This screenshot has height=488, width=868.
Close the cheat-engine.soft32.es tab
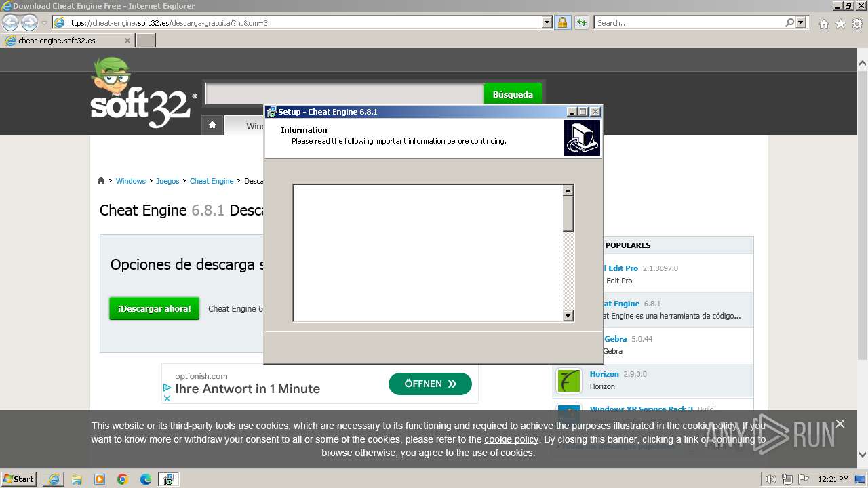(127, 41)
